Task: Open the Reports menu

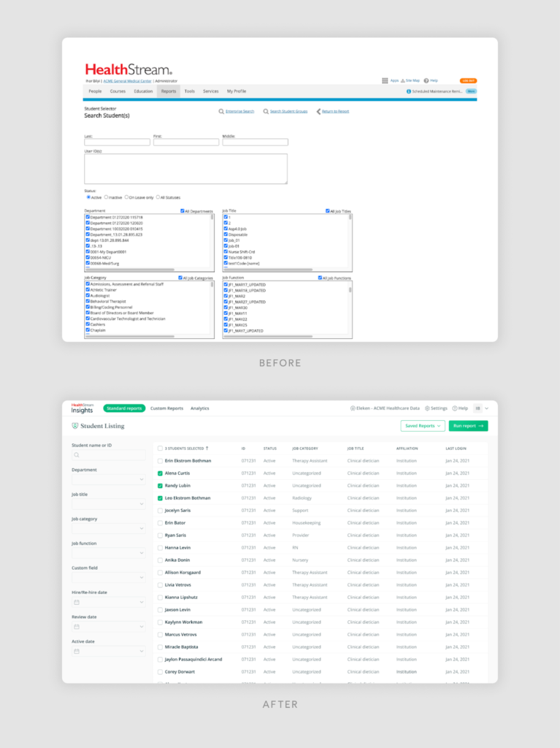Action: point(169,91)
